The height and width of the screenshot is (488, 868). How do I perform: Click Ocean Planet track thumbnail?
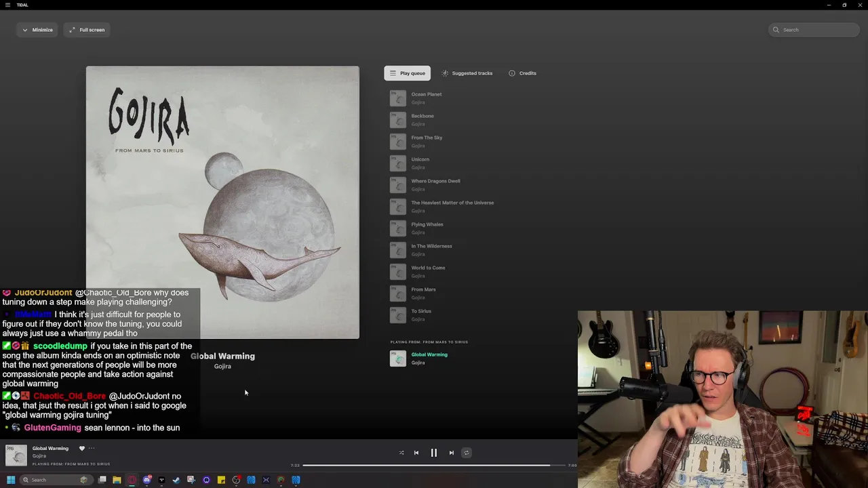coord(398,98)
